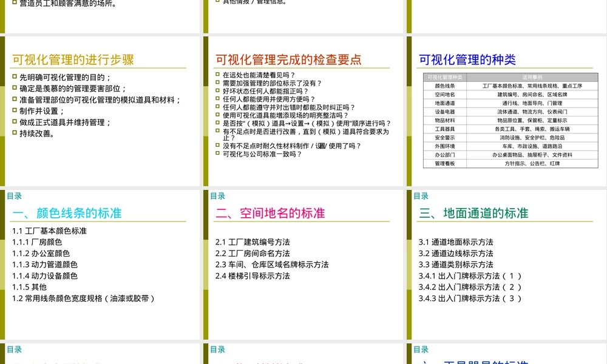The height and width of the screenshot is (364, 607).
Task: Click item 3.4.1 出入门牌标示方法（1）
Action: click(x=470, y=276)
